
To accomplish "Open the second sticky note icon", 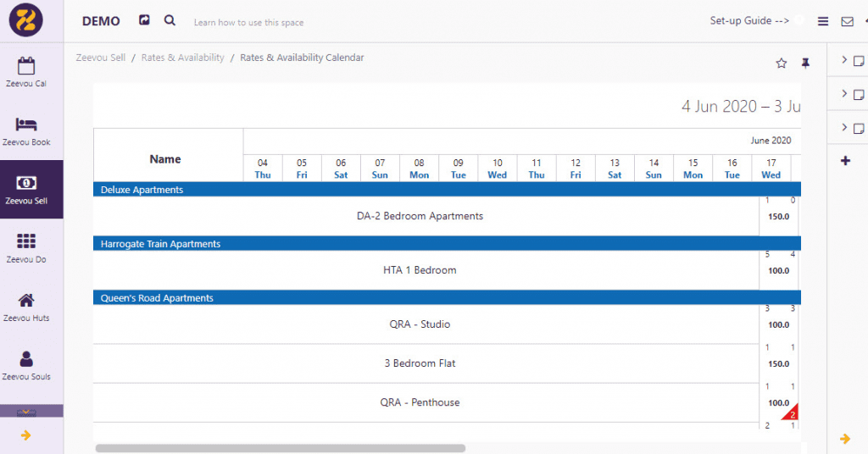I will pos(859,95).
